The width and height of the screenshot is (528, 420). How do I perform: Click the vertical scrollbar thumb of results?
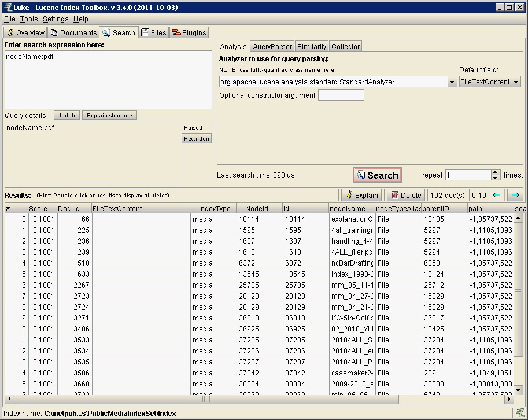[518, 289]
